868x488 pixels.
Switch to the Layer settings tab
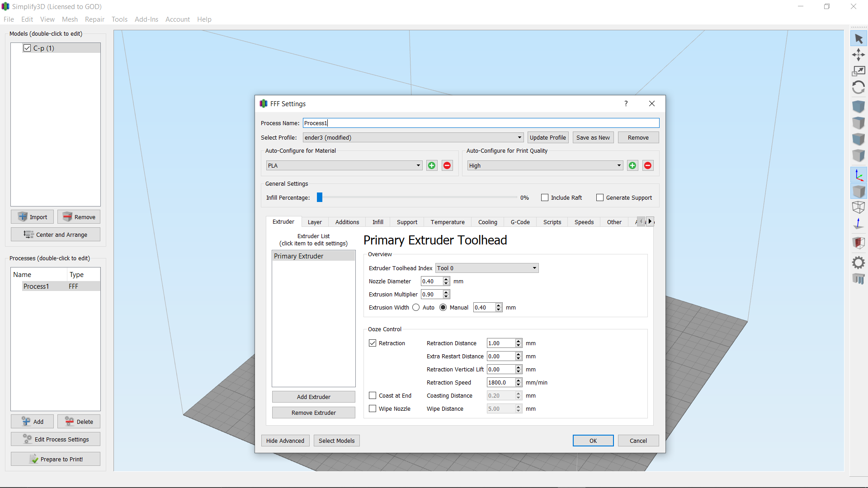point(314,222)
